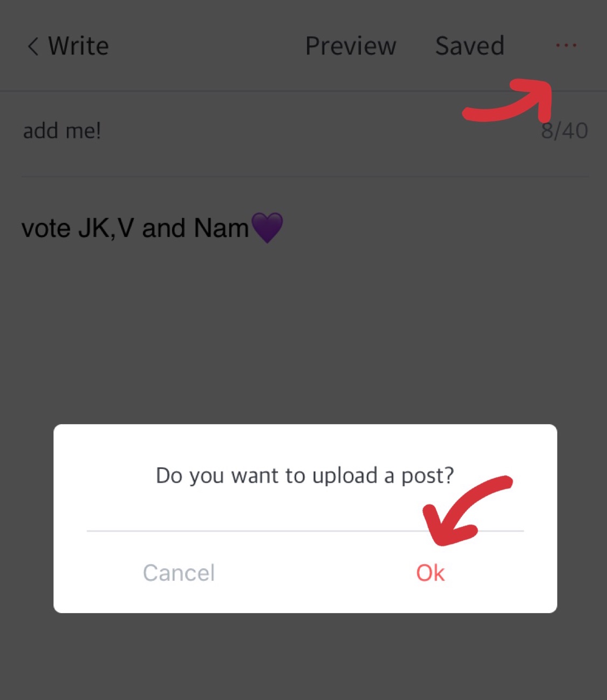Open the three-dot more options menu

point(566,45)
